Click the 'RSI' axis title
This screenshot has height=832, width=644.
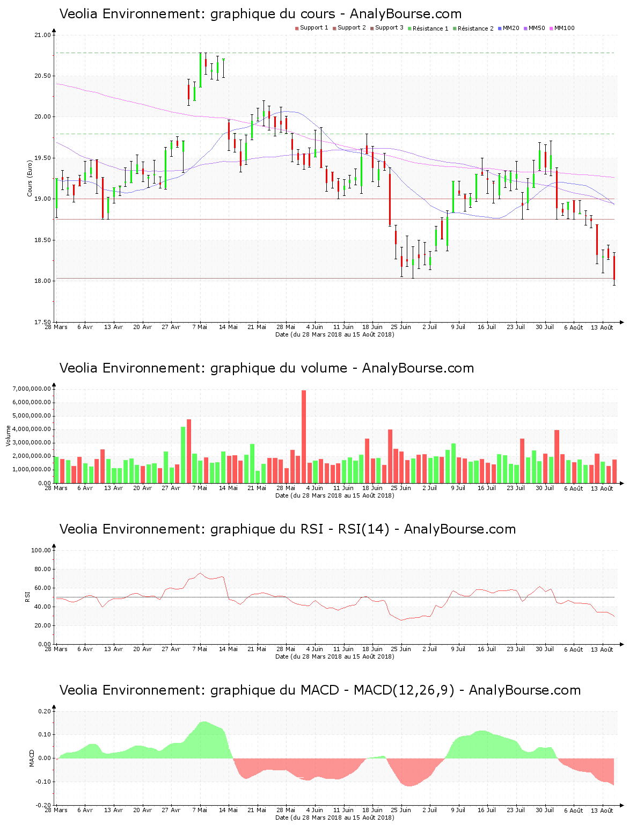(27, 596)
